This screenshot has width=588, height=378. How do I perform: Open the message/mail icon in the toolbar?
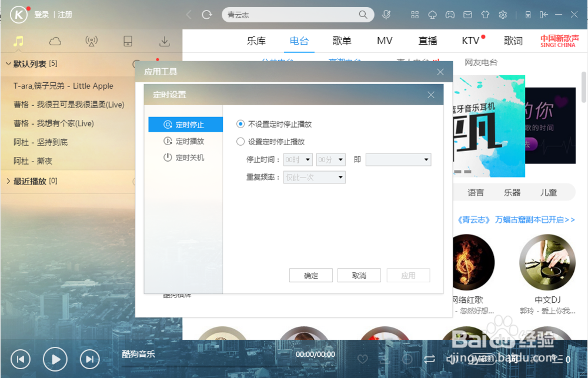coord(468,14)
